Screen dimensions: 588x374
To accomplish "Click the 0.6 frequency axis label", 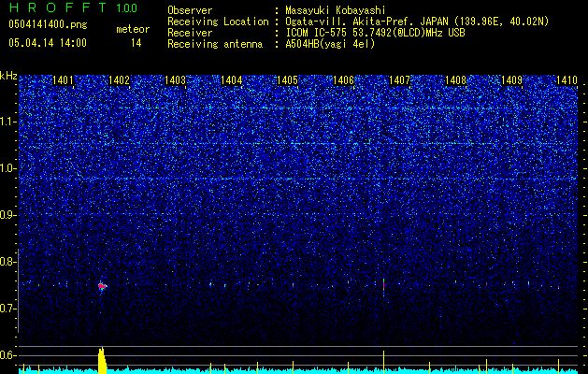I will [x=8, y=355].
